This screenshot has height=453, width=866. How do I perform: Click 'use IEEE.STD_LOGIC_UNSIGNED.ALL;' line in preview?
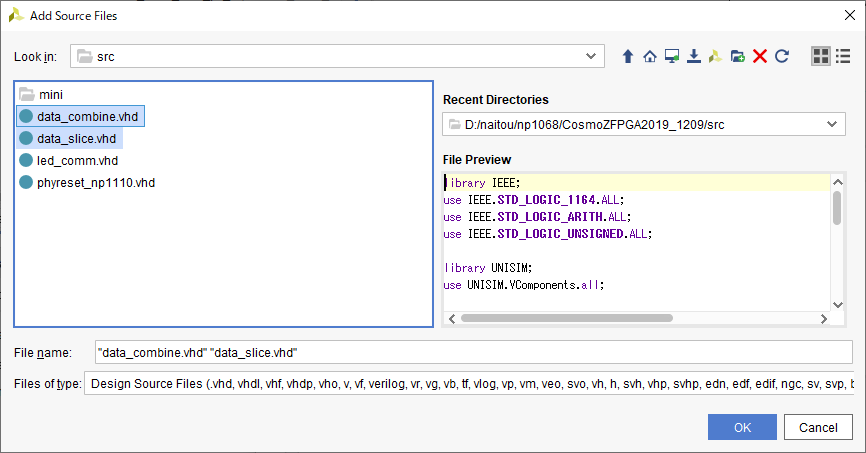tap(547, 234)
